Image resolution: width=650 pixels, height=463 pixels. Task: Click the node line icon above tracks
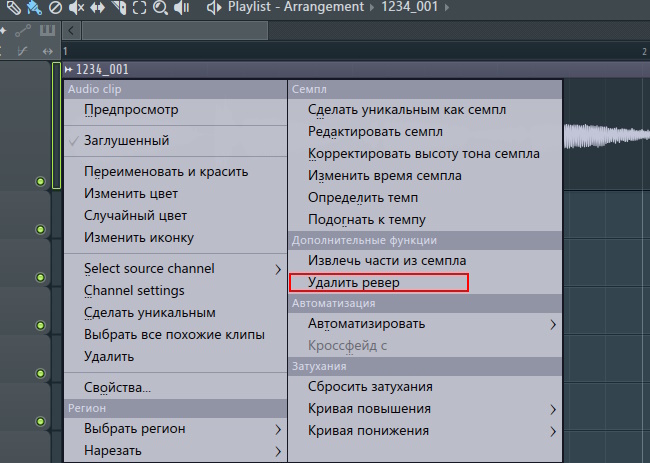coord(23,31)
